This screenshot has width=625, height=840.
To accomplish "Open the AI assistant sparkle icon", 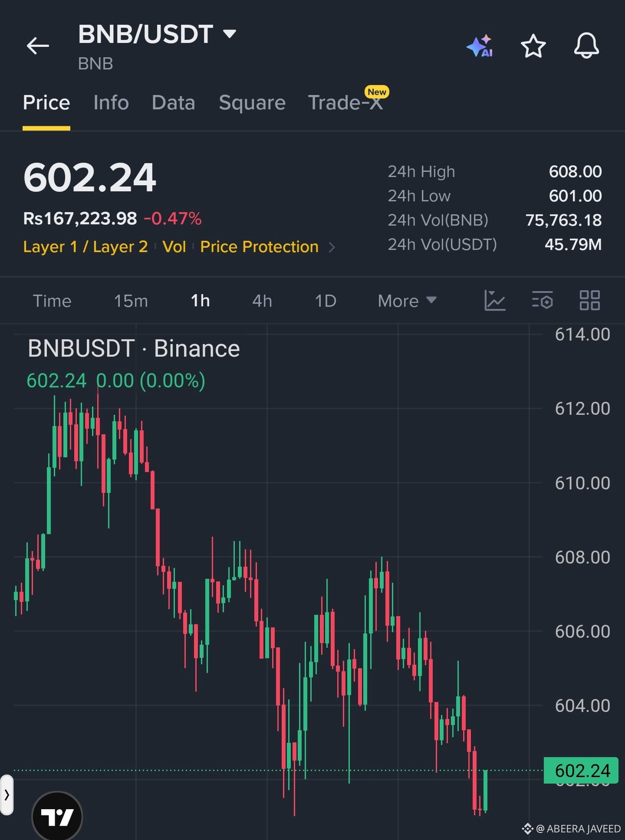I will tap(480, 46).
